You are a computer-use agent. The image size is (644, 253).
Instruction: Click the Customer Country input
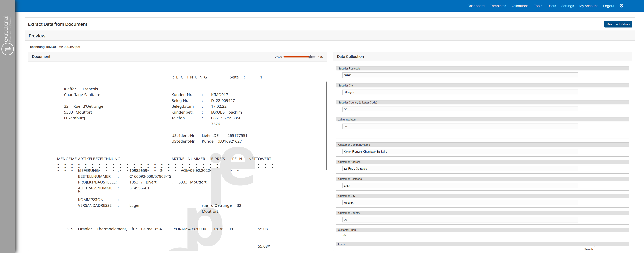coord(460,220)
